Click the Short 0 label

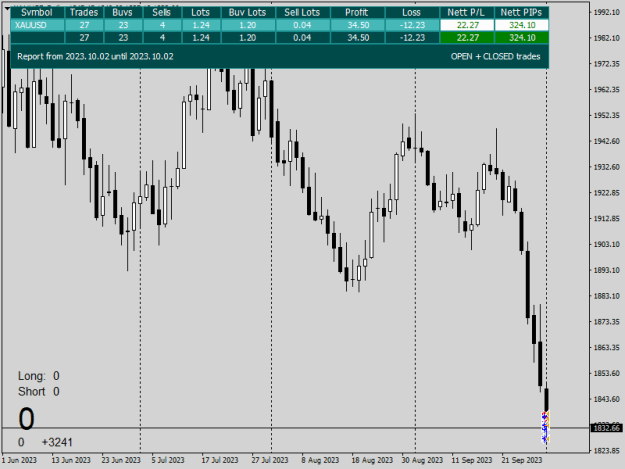point(39,392)
